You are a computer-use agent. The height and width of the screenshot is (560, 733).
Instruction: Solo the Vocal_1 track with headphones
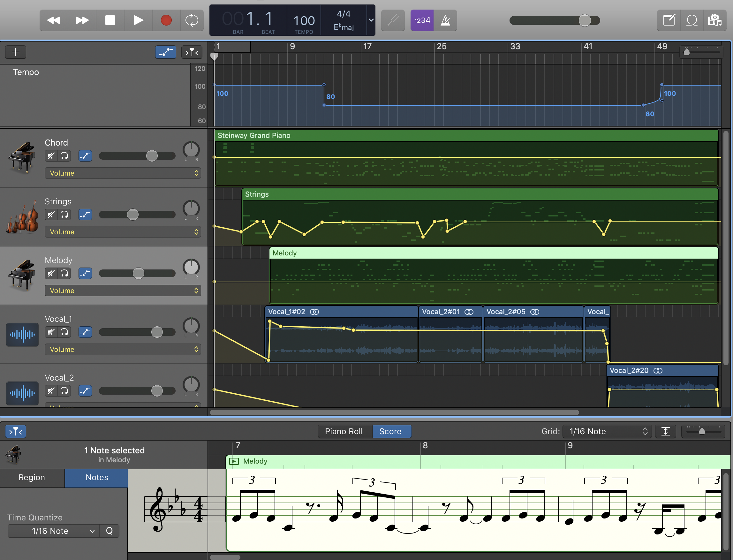[x=64, y=332]
